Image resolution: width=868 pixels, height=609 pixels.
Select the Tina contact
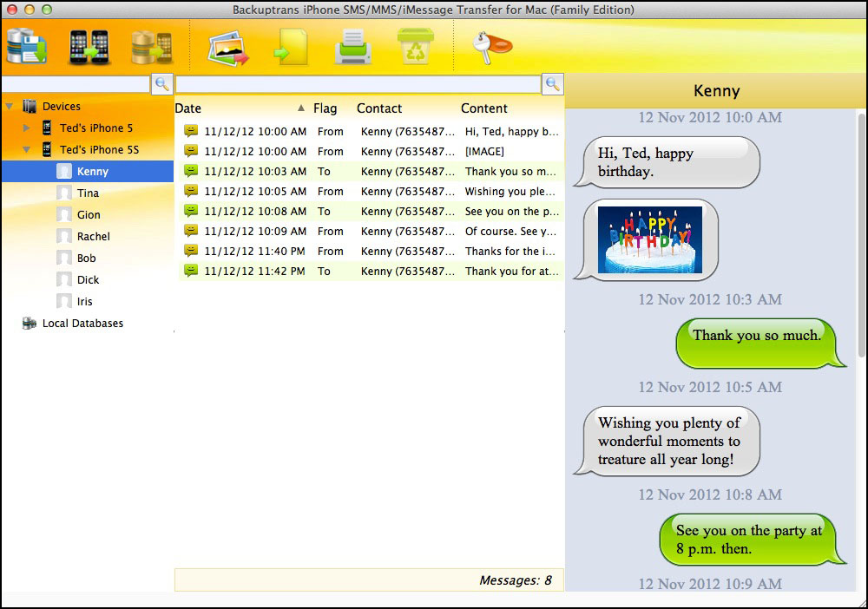88,193
